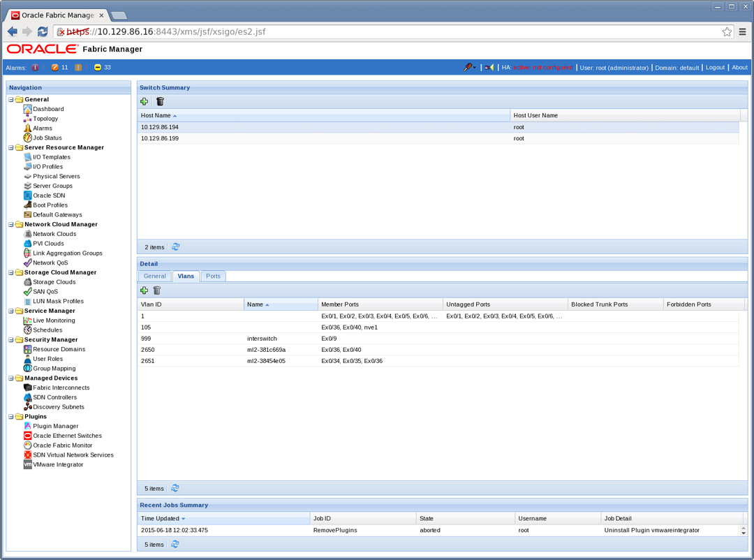Viewport: 754px width, 560px height.
Task: Open I/O Profiles
Action: click(x=47, y=166)
